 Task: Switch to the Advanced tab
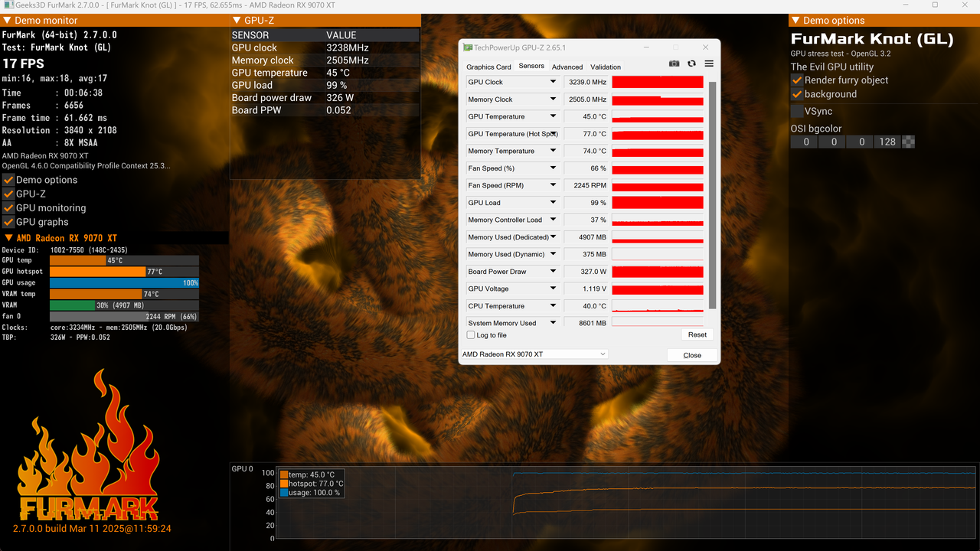click(x=567, y=67)
